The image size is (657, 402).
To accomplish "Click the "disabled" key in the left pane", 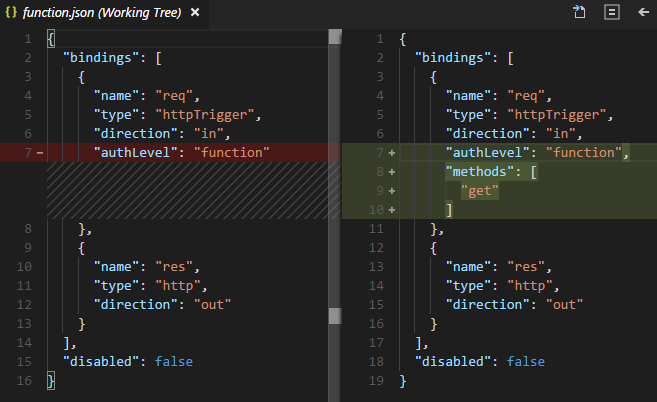I will point(104,361).
